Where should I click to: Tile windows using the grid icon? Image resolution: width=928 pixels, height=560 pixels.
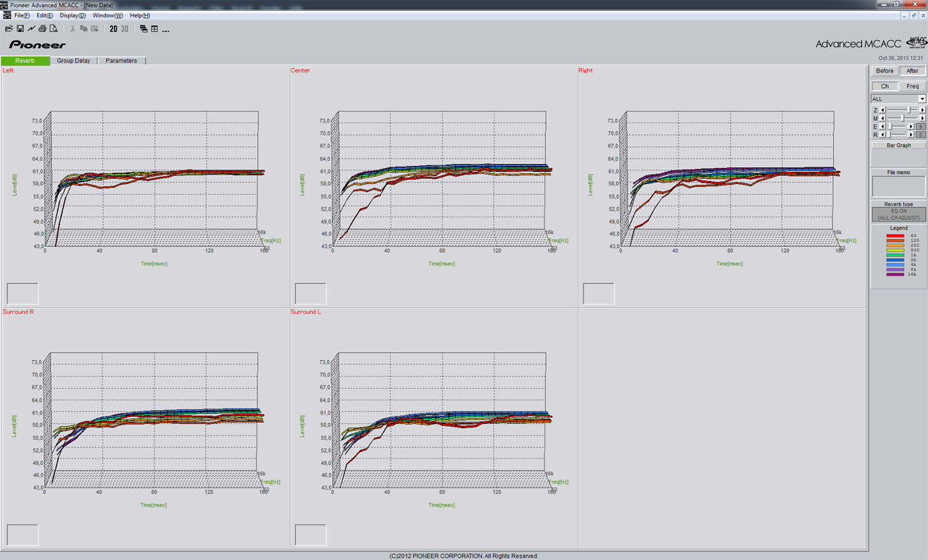tap(154, 29)
